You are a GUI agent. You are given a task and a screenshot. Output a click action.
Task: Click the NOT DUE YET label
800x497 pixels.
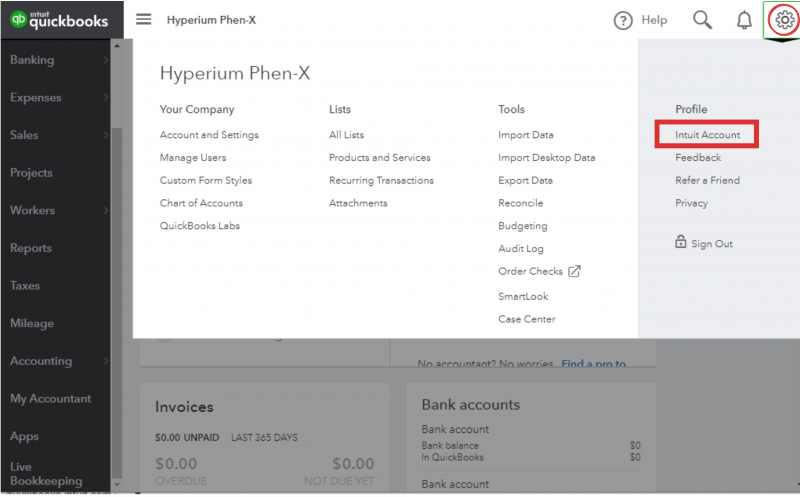click(339, 481)
